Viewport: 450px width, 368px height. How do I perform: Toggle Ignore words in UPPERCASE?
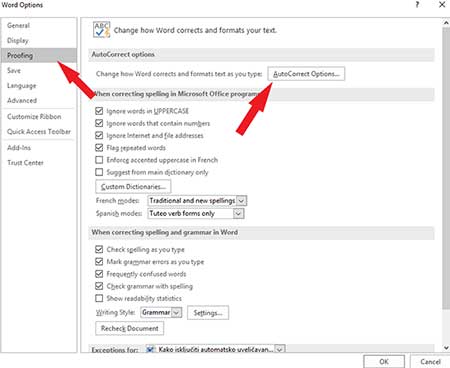(99, 111)
